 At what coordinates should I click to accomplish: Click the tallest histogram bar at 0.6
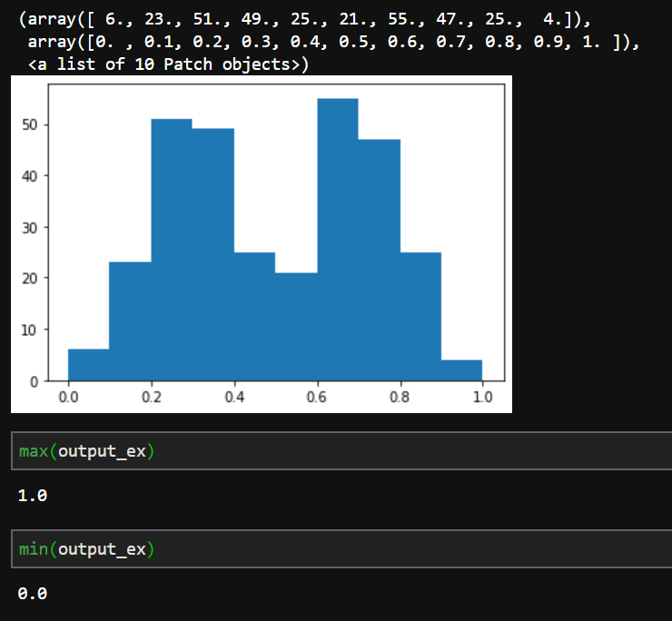338,240
